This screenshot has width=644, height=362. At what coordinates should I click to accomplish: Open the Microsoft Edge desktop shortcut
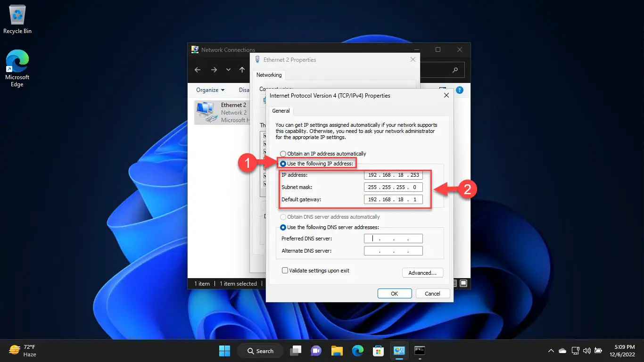pyautogui.click(x=17, y=69)
